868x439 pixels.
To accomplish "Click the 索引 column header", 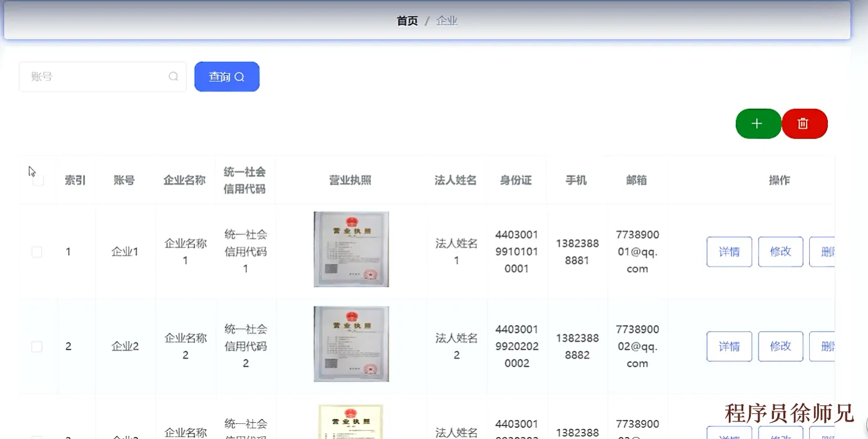I will (x=75, y=180).
